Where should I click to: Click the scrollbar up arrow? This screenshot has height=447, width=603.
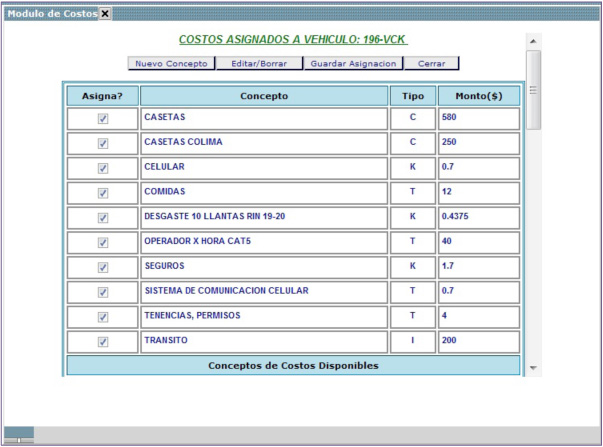533,41
